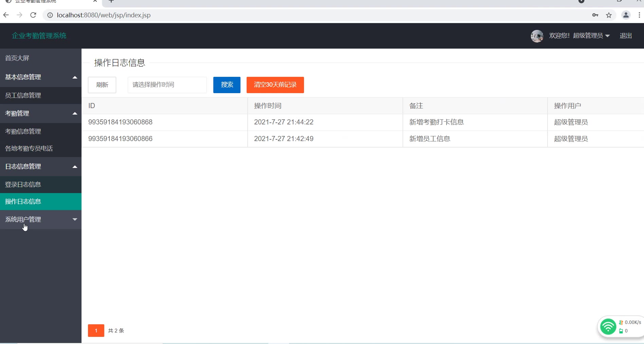This screenshot has width=644, height=344.
Task: Bookmark this page with the star icon
Action: pos(609,15)
